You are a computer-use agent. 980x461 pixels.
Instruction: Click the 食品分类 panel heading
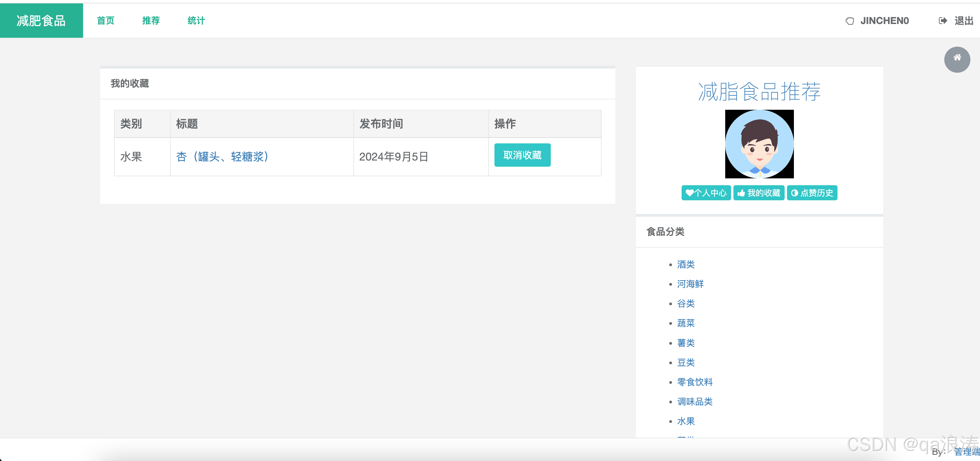pos(665,232)
